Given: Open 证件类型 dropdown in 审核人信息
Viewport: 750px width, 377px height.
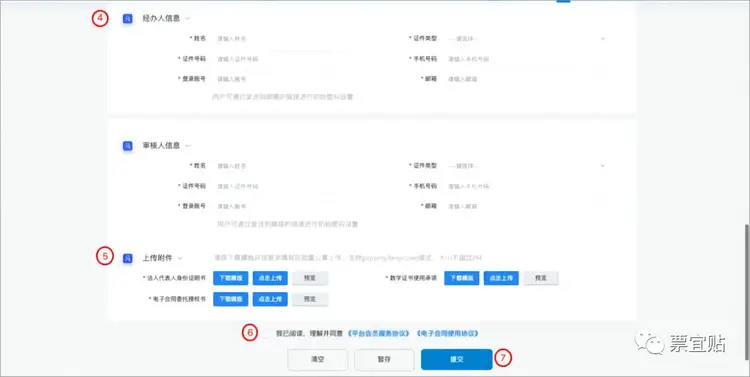Looking at the screenshot, I should (x=526, y=166).
